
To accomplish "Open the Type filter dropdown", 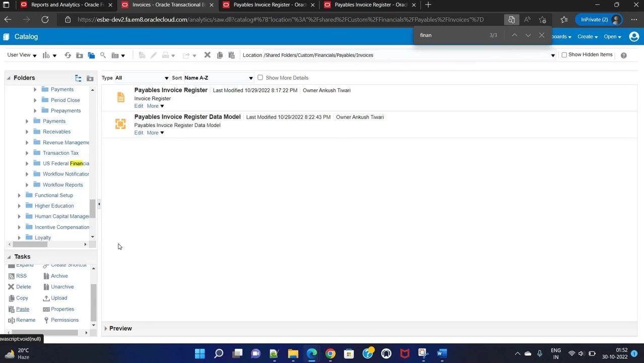I will point(142,78).
